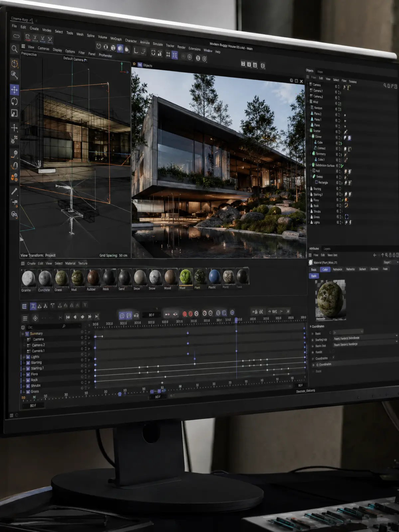Collapse the Cloner object hierarchy
Screen dimensions: 399x532
pos(311,136)
